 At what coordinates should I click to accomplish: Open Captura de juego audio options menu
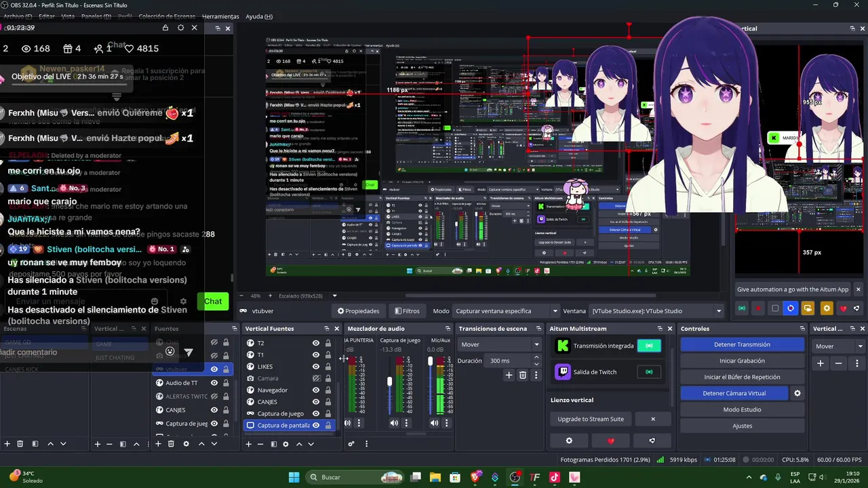[406, 423]
